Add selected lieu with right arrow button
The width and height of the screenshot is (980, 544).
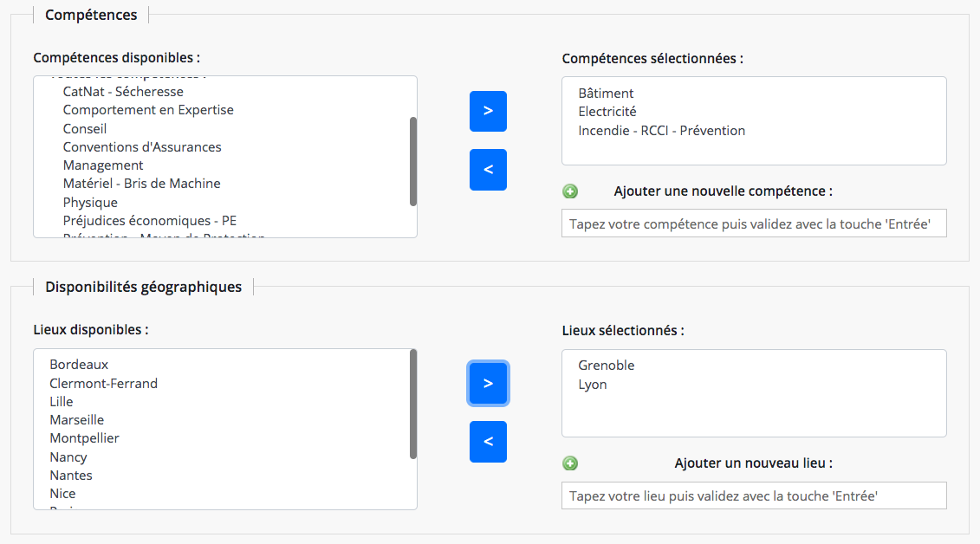pos(488,384)
